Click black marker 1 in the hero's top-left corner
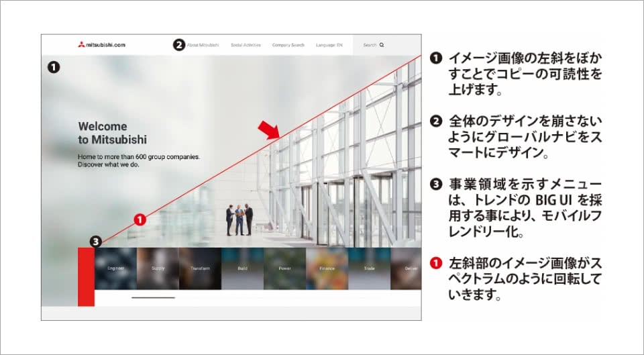644x355 pixels. tap(54, 66)
